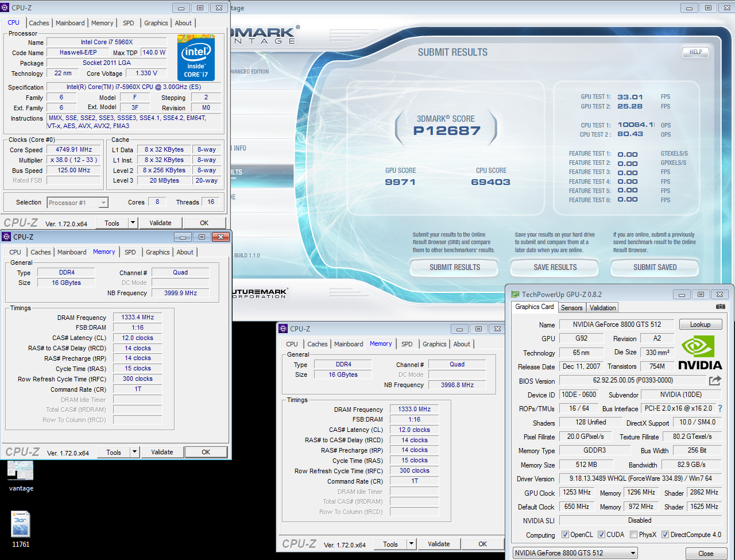Click the GPU TEST 1 result 33.01
The image size is (735, 560).
pos(630,97)
